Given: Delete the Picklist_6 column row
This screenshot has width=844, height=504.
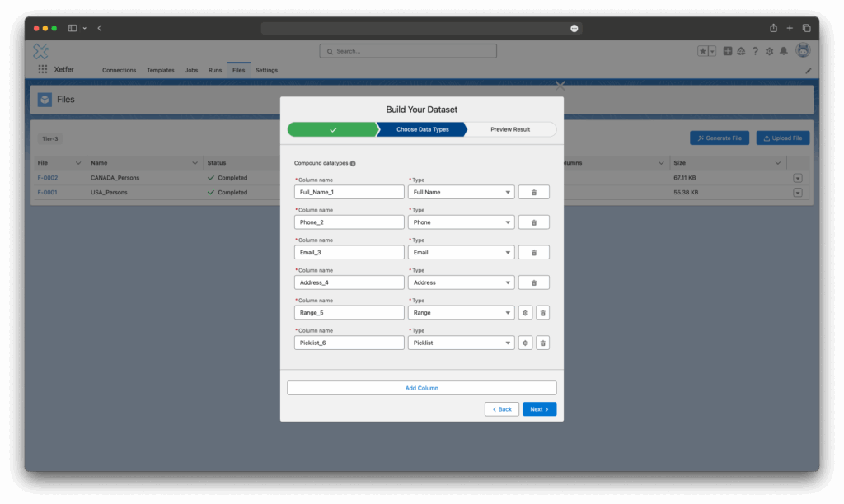Looking at the screenshot, I should 542,343.
